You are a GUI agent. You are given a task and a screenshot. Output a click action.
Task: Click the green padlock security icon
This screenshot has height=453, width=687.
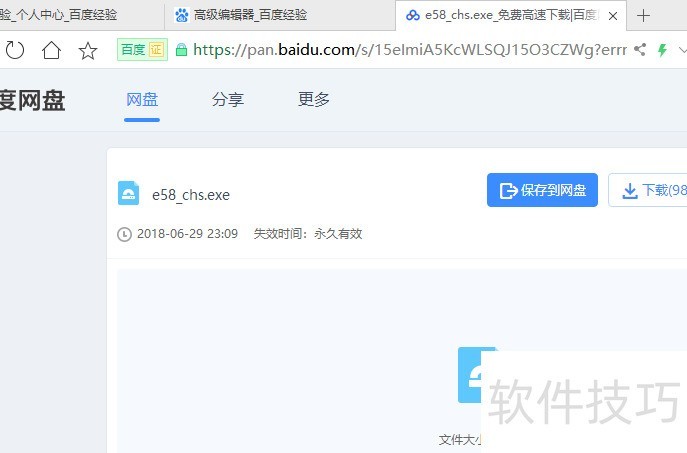pos(181,50)
